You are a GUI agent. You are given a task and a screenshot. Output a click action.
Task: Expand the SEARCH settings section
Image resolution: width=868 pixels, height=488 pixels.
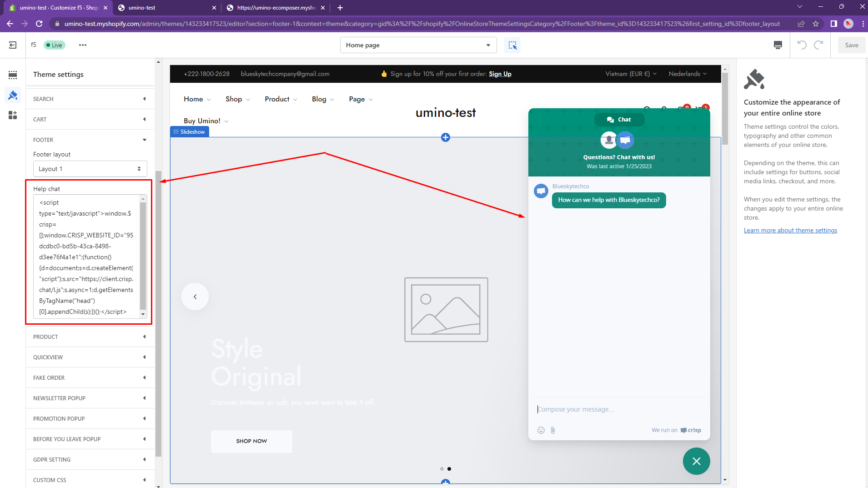[x=90, y=99]
